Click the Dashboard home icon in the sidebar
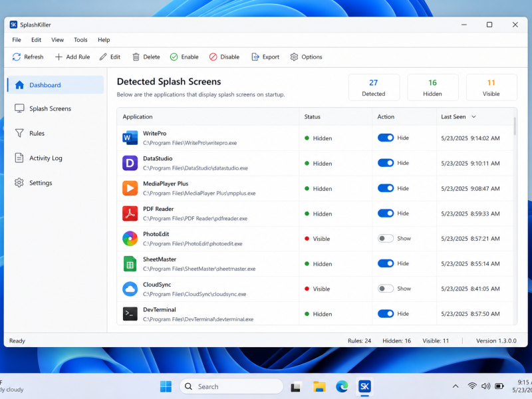The width and height of the screenshot is (532, 399). [19, 85]
